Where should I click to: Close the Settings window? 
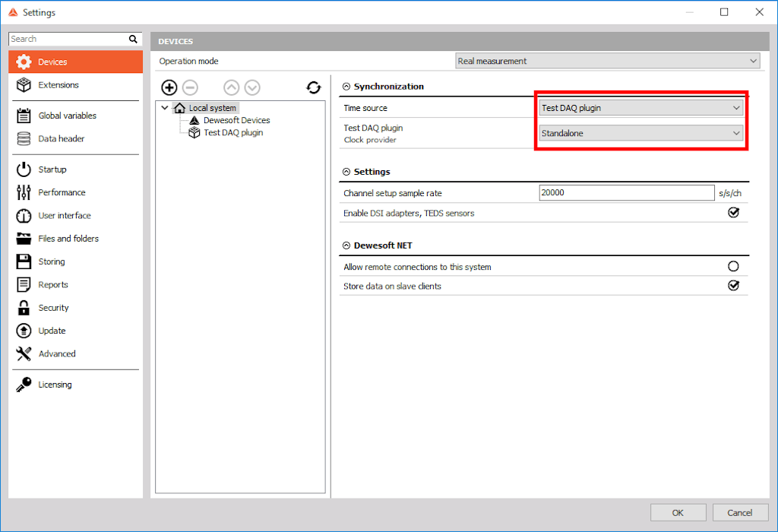click(x=759, y=12)
